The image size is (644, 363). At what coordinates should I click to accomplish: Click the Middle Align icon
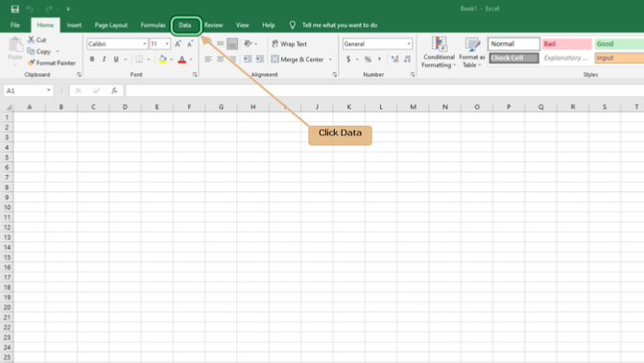[x=220, y=43]
